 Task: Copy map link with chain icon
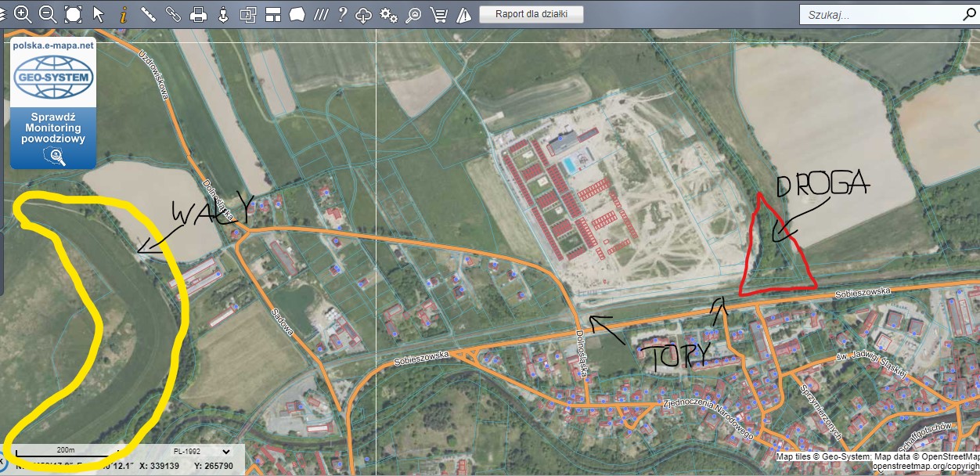[173, 14]
